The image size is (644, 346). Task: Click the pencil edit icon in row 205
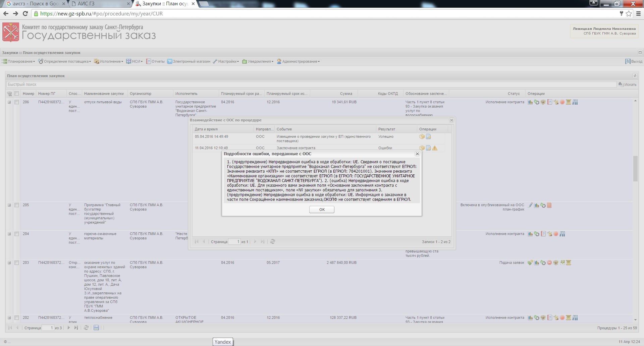(x=530, y=205)
